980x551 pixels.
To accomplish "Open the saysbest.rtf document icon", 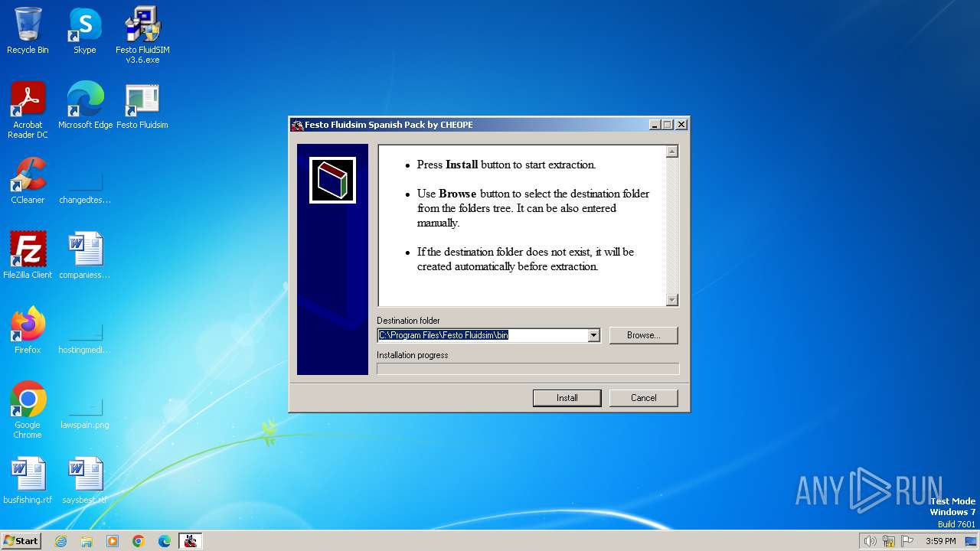I will tap(85, 481).
